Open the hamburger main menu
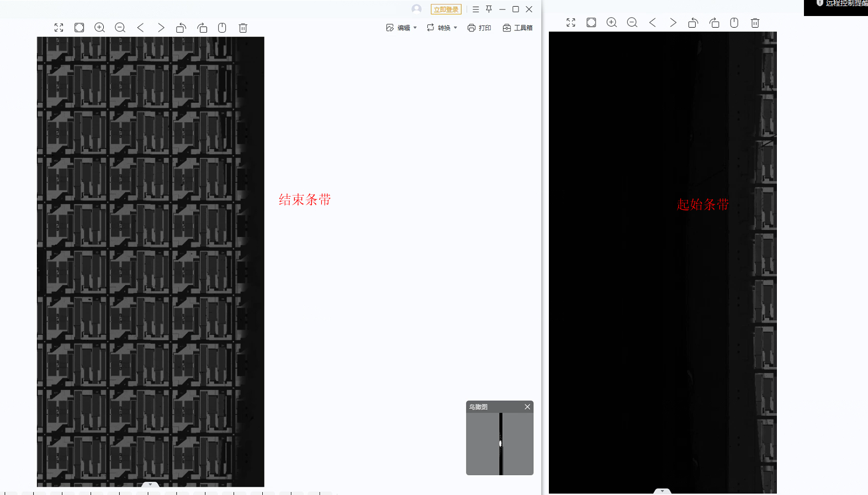 tap(475, 9)
